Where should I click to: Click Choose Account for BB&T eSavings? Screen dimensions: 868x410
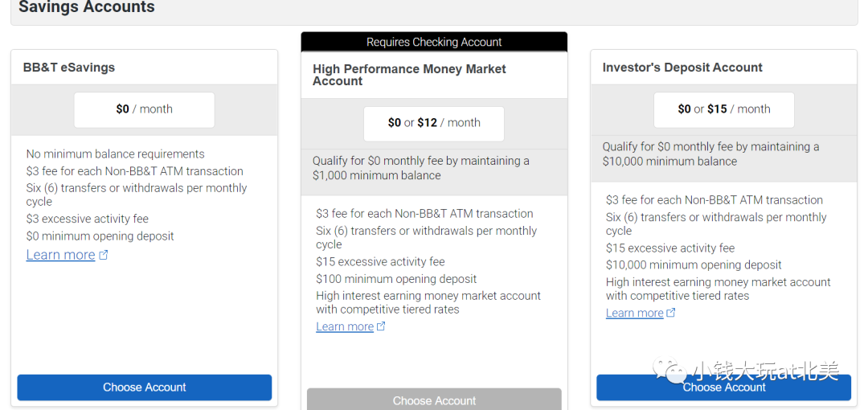pos(145,387)
